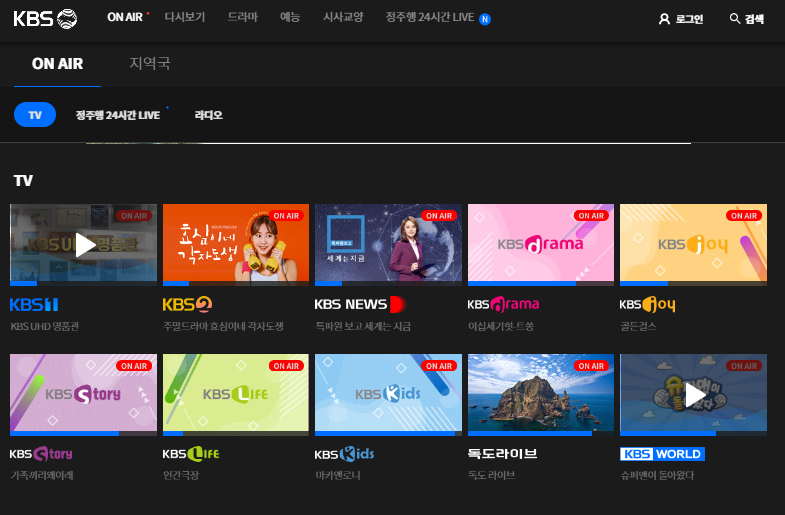Open the KBS Story channel thumbnail
The height and width of the screenshot is (515, 785).
(84, 393)
